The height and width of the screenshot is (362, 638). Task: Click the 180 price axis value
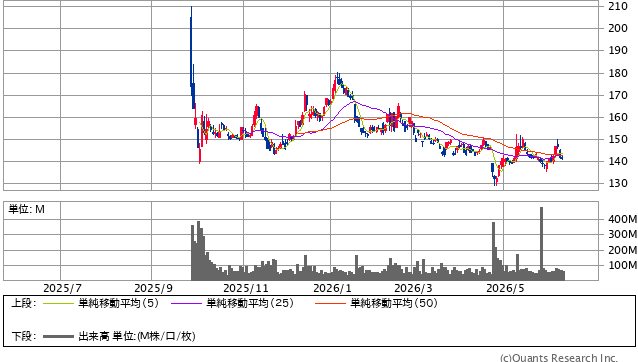(x=618, y=73)
